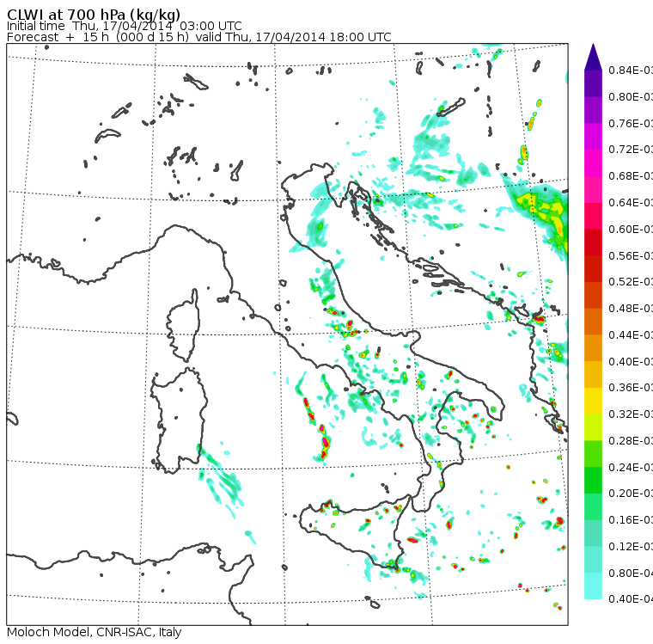The width and height of the screenshot is (653, 644).
Task: Click the dark indigo arrow atop the colorbar
Action: pyautogui.click(x=593, y=58)
